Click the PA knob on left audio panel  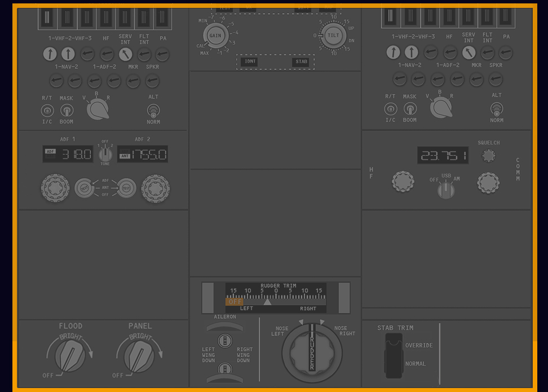click(x=162, y=54)
